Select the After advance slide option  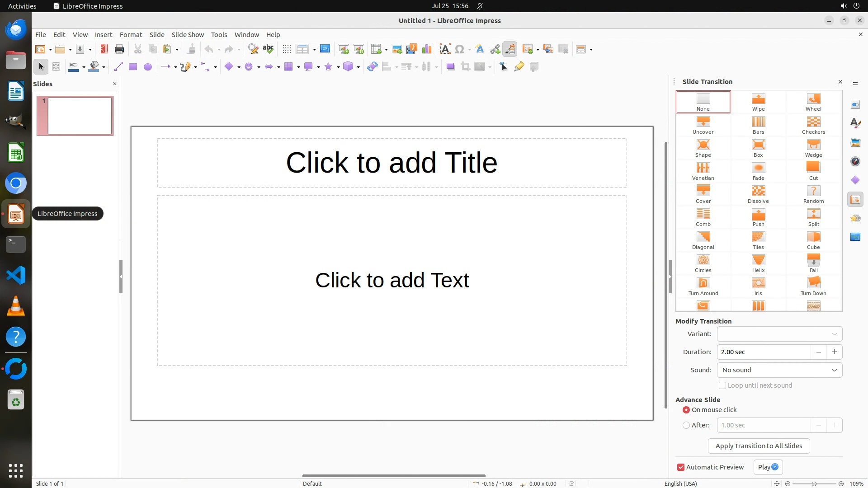[686, 425]
